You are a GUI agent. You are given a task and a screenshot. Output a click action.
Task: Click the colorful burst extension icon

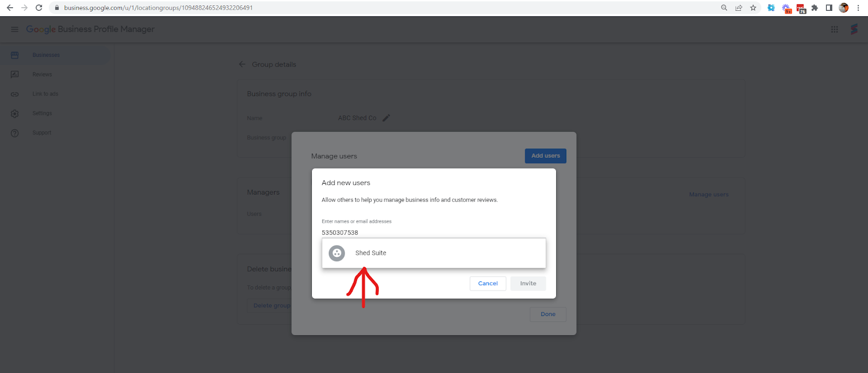tap(786, 8)
